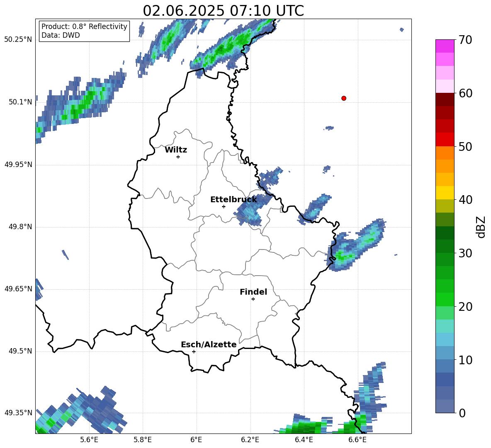
Task: Click the 5.8°E longitude label
Action: click(143, 440)
